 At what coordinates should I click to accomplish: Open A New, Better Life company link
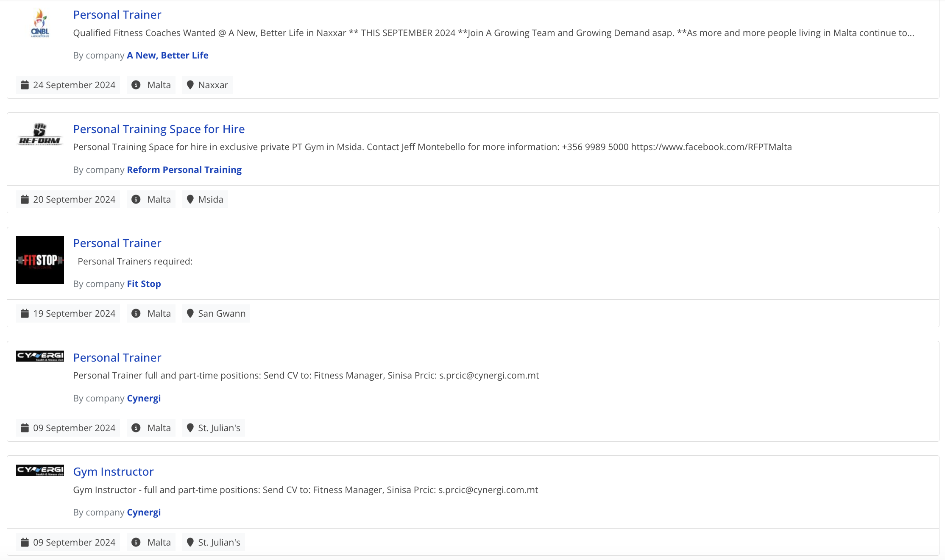pyautogui.click(x=167, y=55)
